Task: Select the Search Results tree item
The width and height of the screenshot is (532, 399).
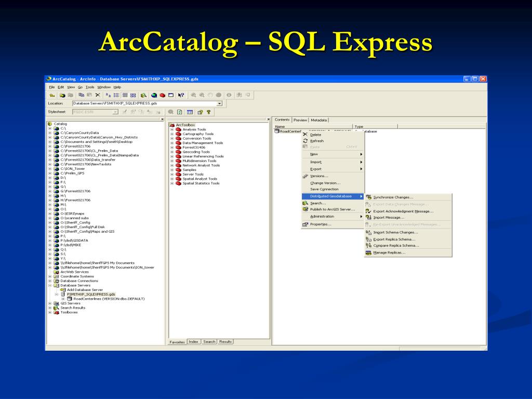Action: pos(73,308)
